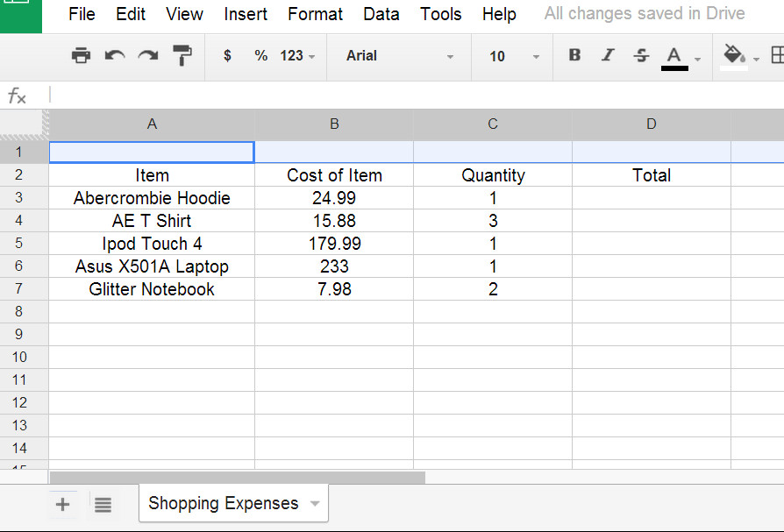This screenshot has width=784, height=532.
Task: Toggle italic formatting
Action: 608,55
